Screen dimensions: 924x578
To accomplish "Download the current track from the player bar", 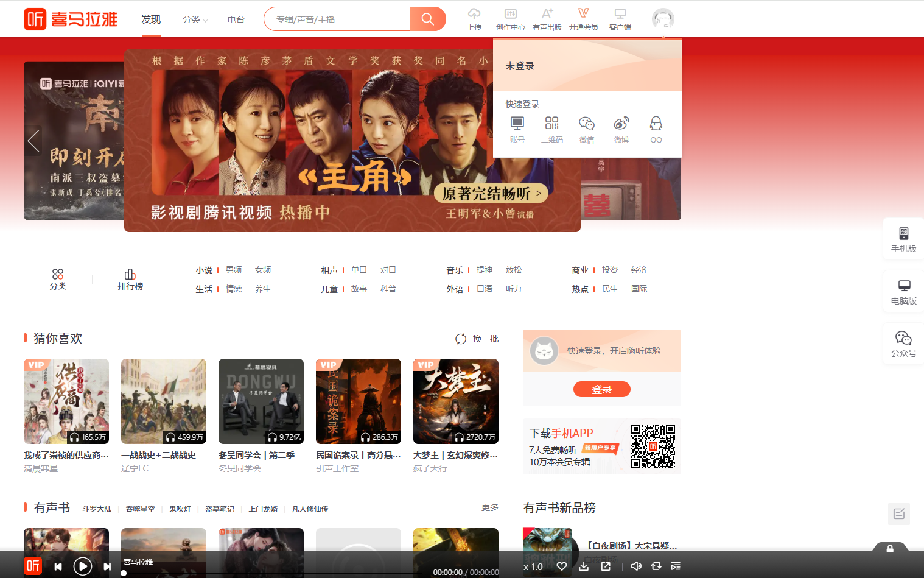I will (584, 566).
